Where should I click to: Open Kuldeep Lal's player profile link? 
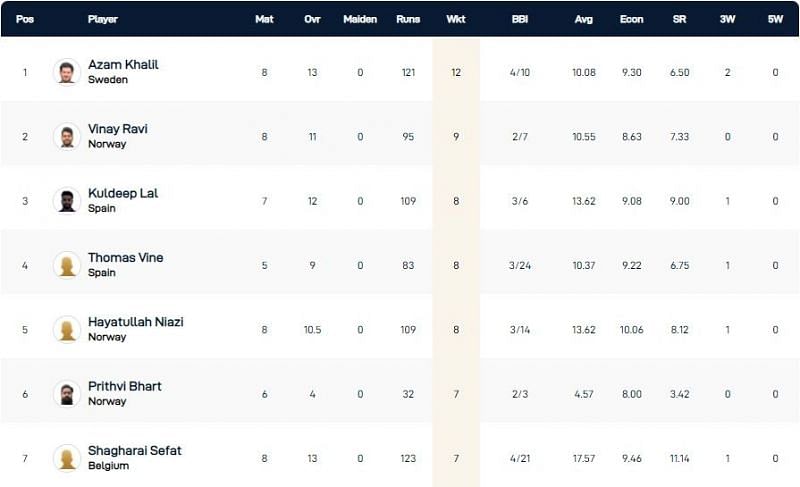point(123,193)
